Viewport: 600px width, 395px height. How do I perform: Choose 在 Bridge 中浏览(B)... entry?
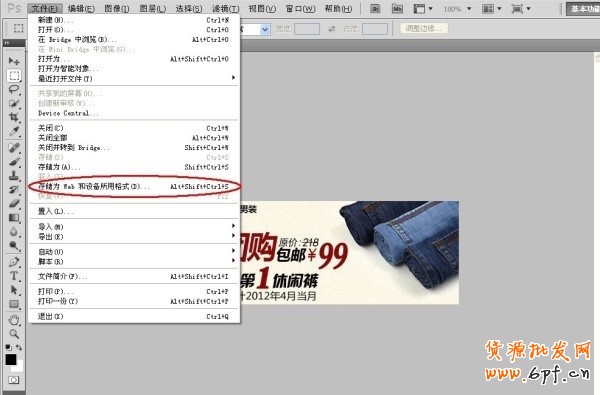pos(134,39)
